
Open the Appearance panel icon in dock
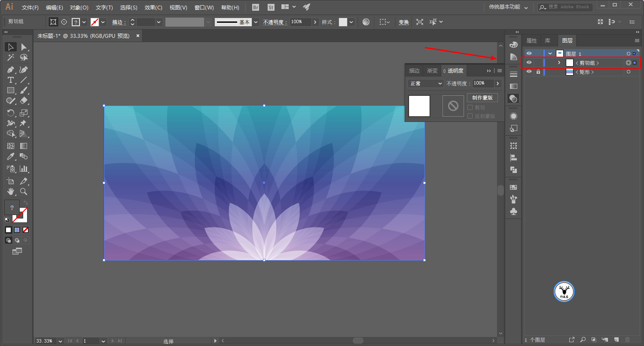coord(513,116)
